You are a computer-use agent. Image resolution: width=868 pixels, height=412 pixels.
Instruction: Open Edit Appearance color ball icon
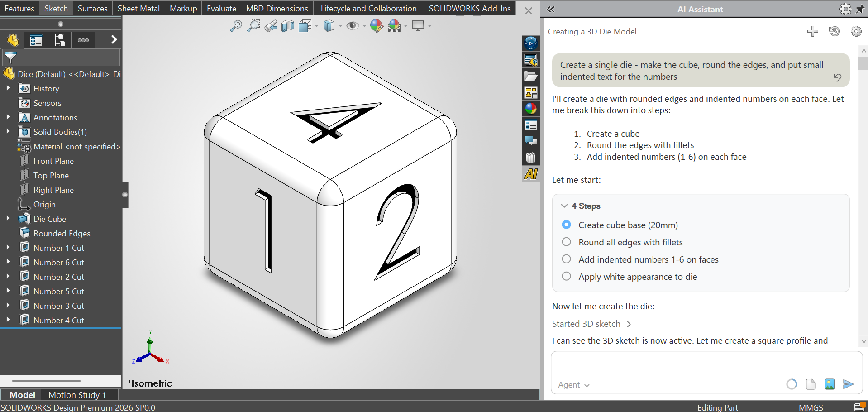[377, 26]
